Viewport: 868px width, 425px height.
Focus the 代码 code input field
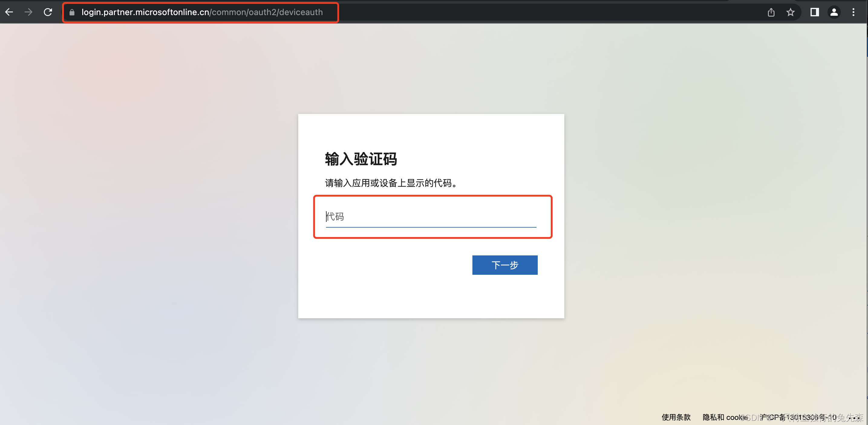pos(431,216)
